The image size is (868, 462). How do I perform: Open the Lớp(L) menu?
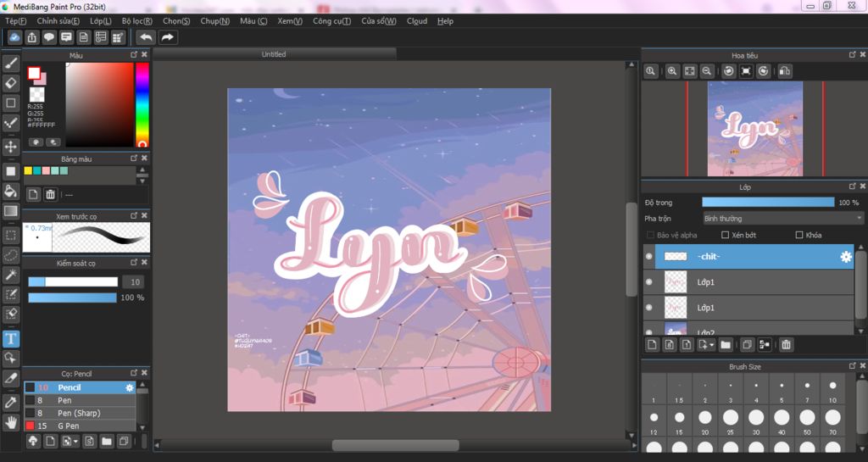pos(101,21)
